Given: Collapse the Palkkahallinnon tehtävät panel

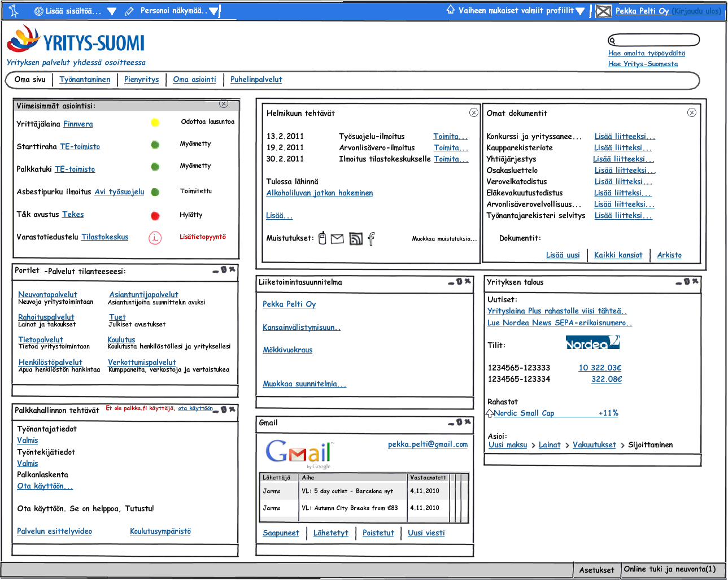Looking at the screenshot, I should 216,411.
